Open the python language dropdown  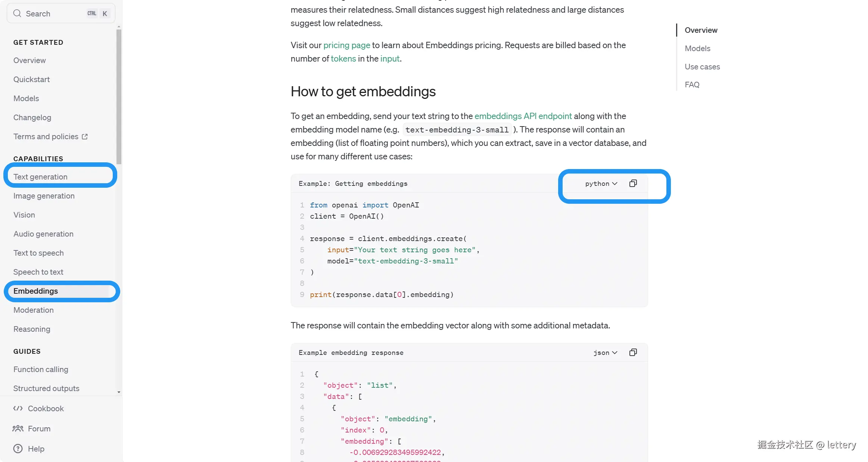[601, 184]
